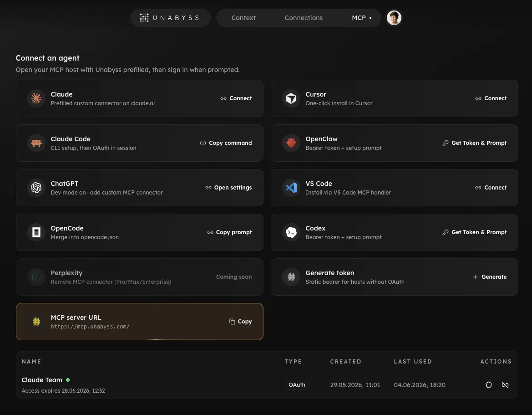Click the key icon on the OpenClaw card

446,143
